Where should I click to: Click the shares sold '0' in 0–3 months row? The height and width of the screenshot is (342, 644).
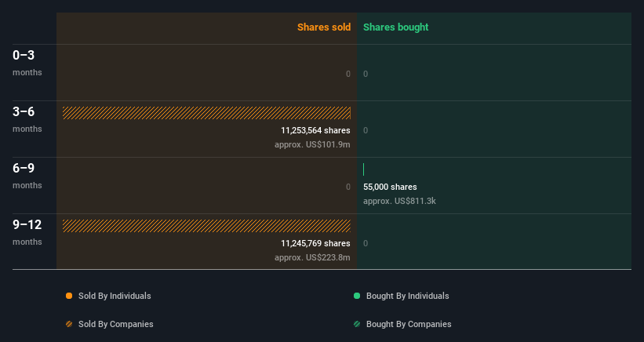coord(348,74)
